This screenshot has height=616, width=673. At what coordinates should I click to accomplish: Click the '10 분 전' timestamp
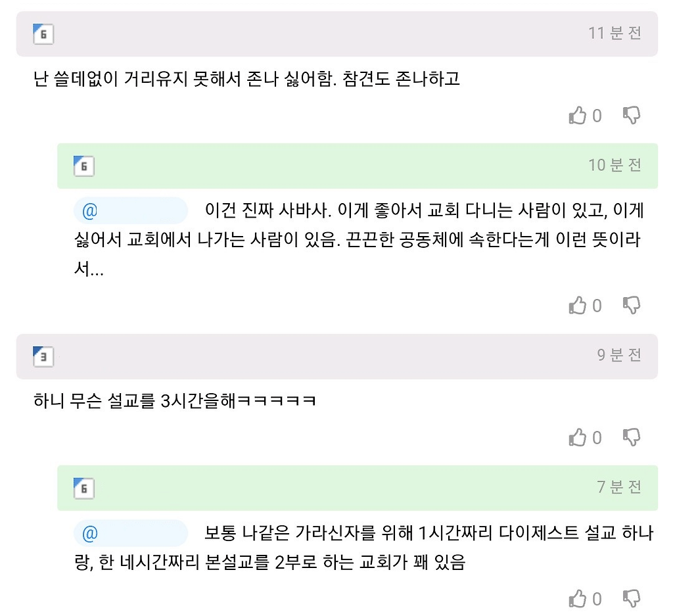coord(615,165)
